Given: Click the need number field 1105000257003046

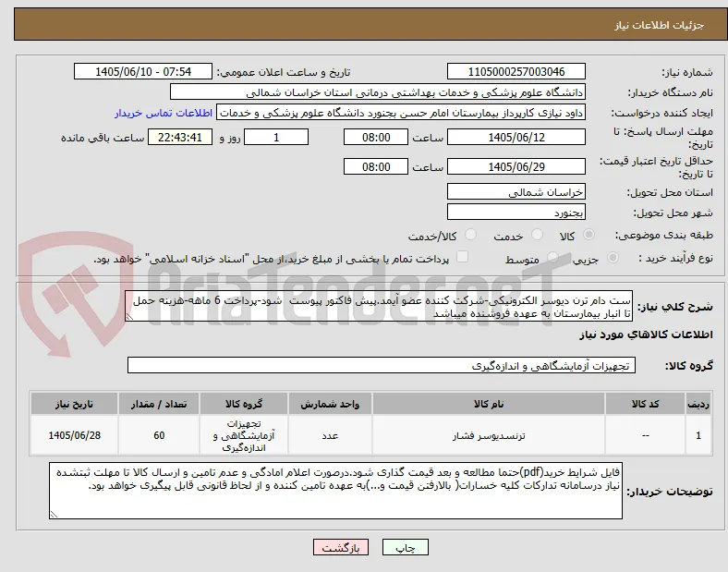Looking at the screenshot, I should tap(516, 71).
